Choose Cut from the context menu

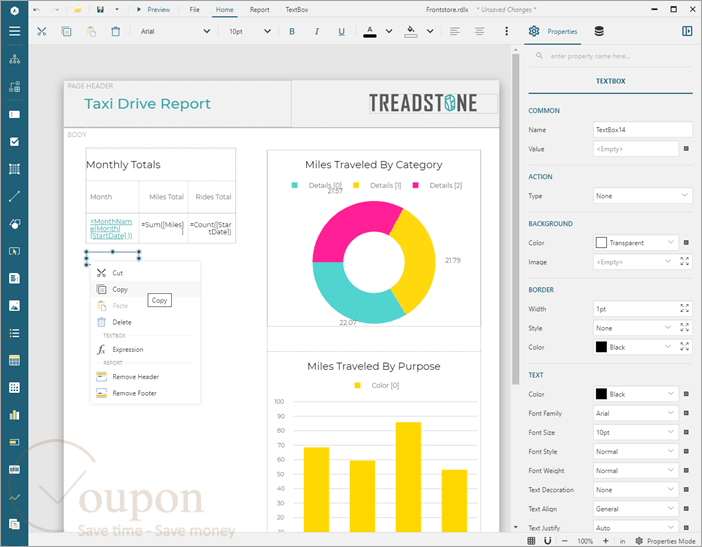146,273
